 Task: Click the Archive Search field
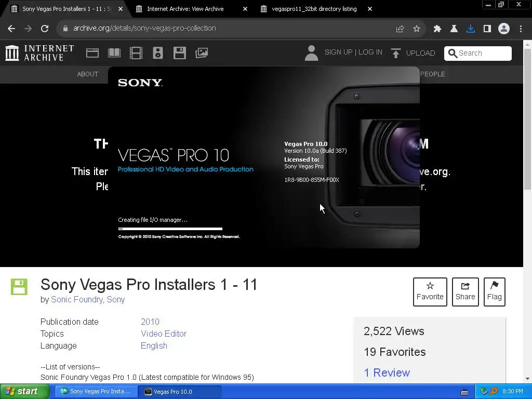[x=478, y=54]
